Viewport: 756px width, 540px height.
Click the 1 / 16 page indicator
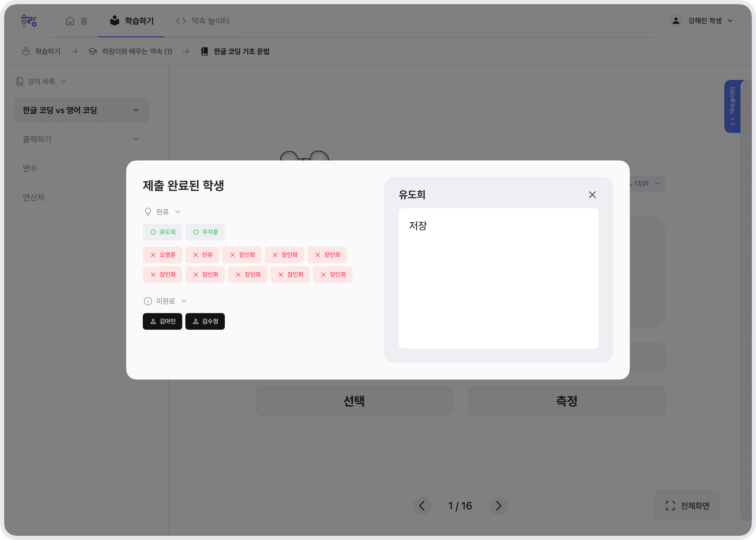tap(460, 506)
